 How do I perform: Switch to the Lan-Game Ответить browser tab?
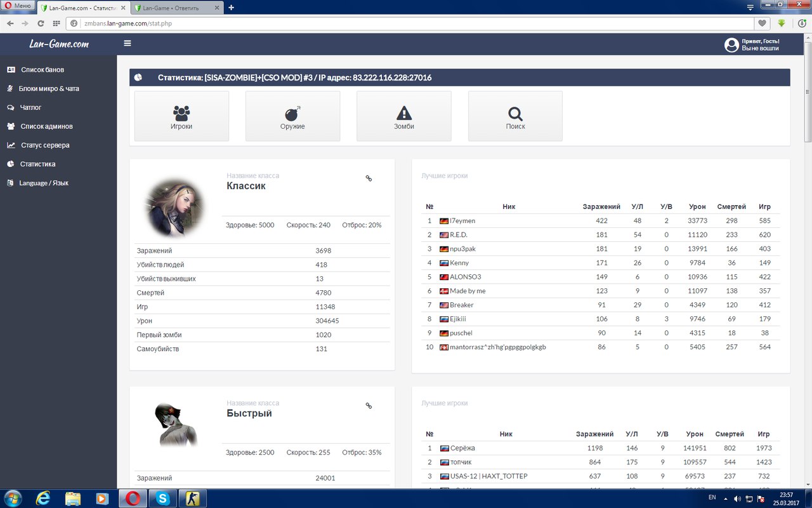click(178, 8)
